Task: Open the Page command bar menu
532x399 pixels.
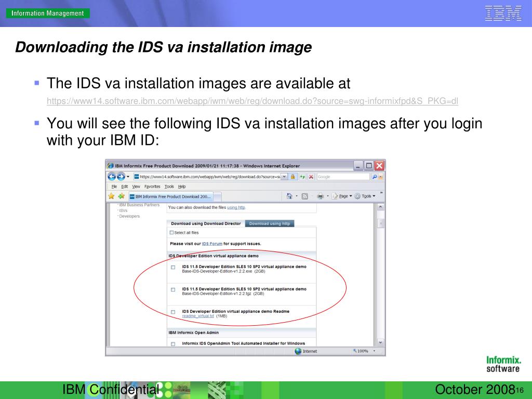Action: tap(342, 196)
